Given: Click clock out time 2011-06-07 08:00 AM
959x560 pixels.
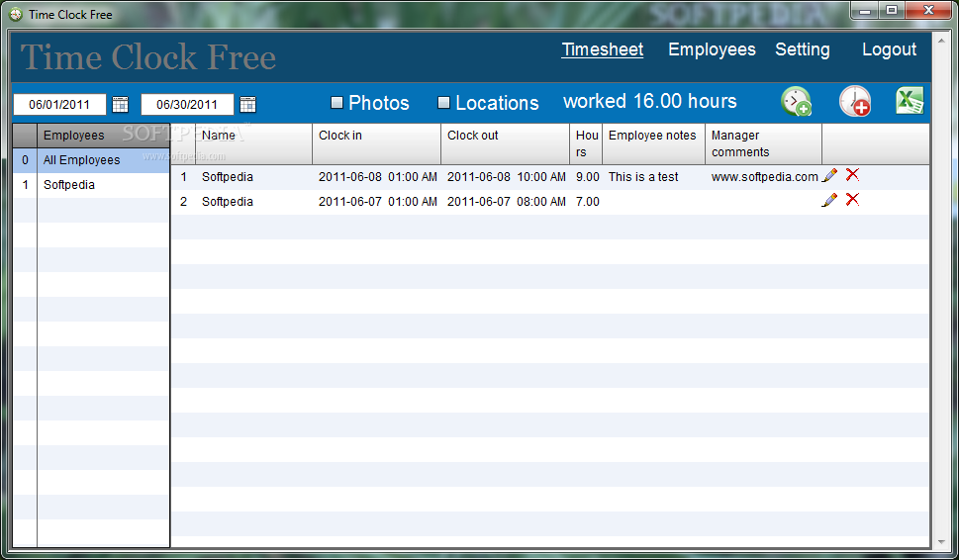Looking at the screenshot, I should [x=507, y=201].
